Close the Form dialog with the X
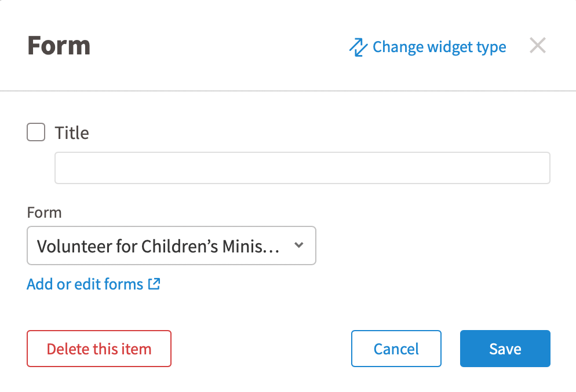Viewport: 576px width, 392px height. pyautogui.click(x=537, y=46)
